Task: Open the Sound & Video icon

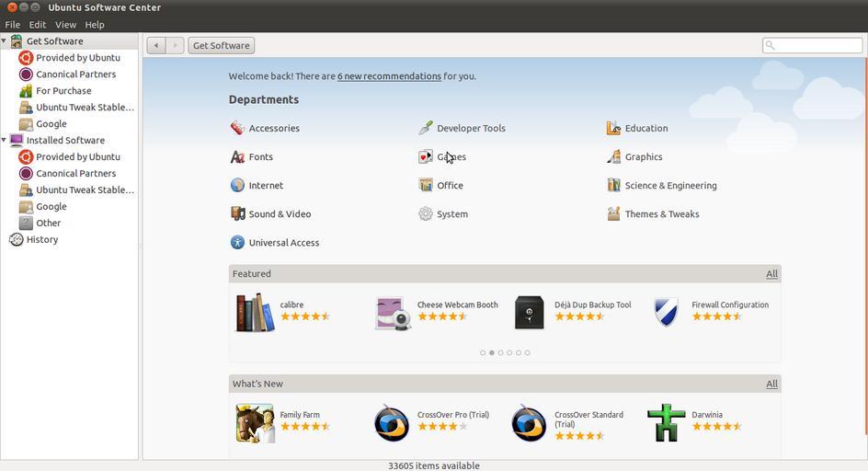Action: [x=237, y=214]
